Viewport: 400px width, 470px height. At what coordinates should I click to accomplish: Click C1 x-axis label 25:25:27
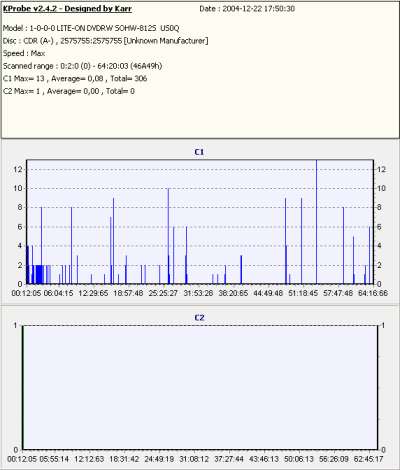click(x=163, y=293)
